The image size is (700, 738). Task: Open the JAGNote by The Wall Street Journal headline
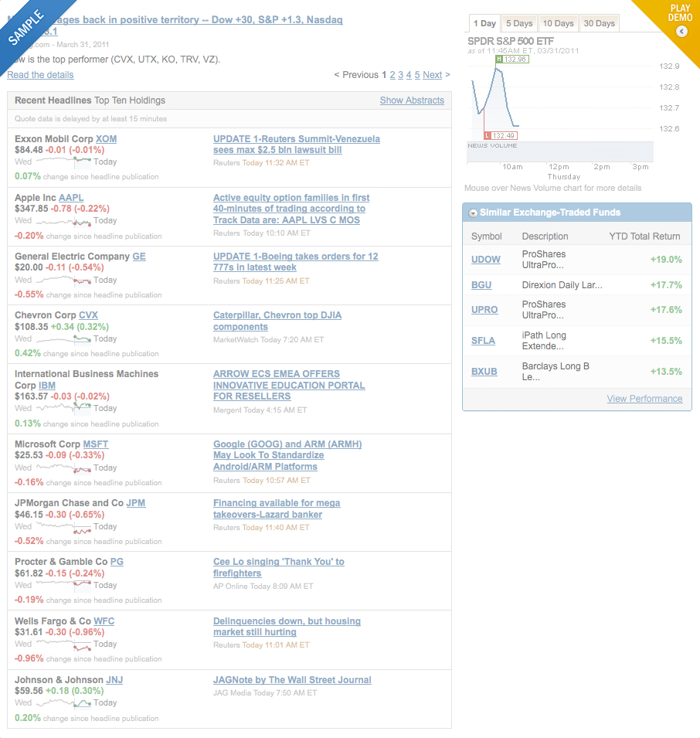292,680
